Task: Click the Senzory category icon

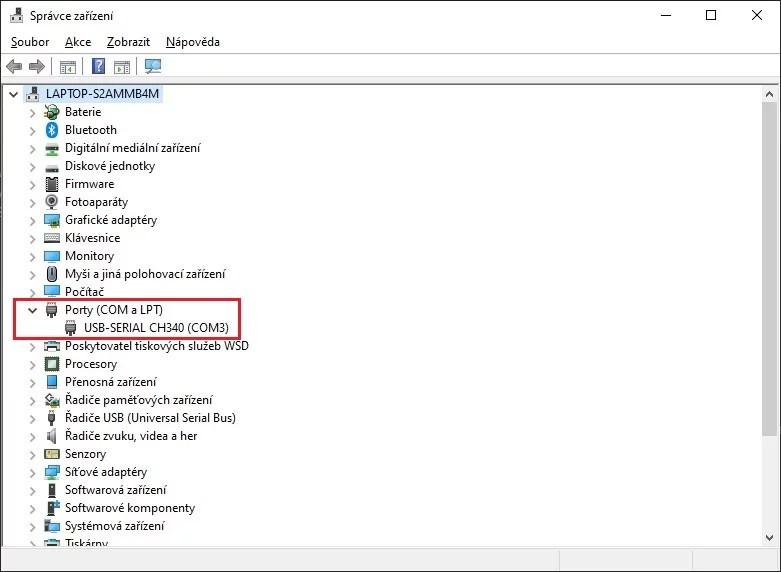Action: (52, 454)
